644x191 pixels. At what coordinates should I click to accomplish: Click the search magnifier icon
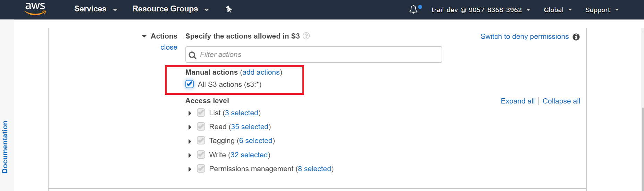[192, 55]
